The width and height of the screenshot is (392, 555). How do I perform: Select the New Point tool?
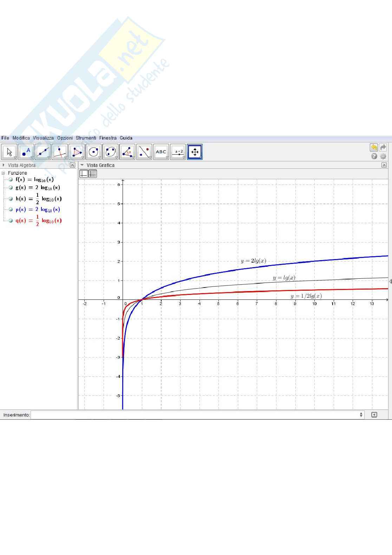[26, 152]
